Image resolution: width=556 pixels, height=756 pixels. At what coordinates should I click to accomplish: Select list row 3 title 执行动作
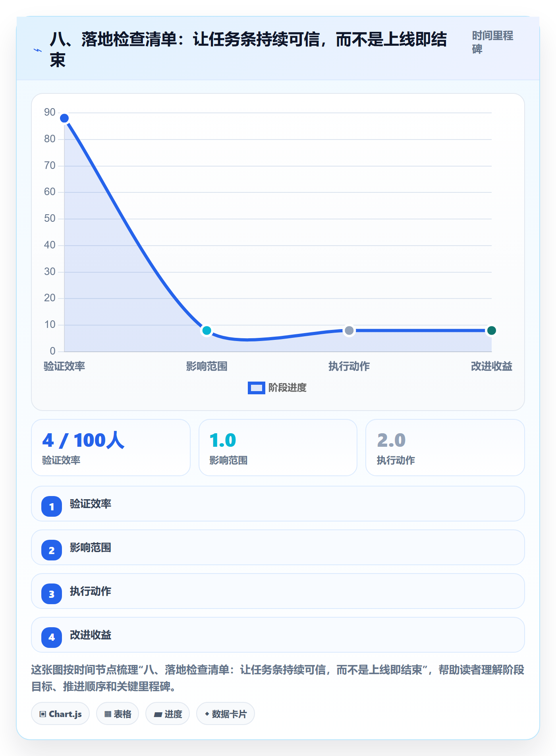click(x=91, y=591)
